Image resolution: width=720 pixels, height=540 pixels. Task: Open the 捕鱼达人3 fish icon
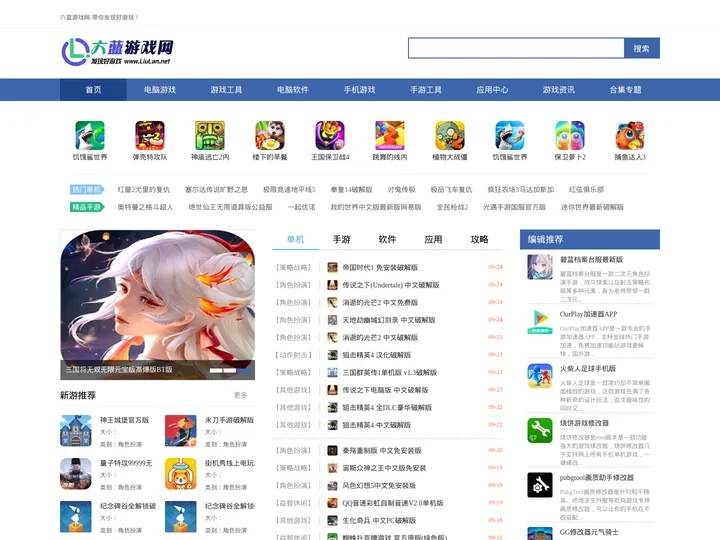630,135
